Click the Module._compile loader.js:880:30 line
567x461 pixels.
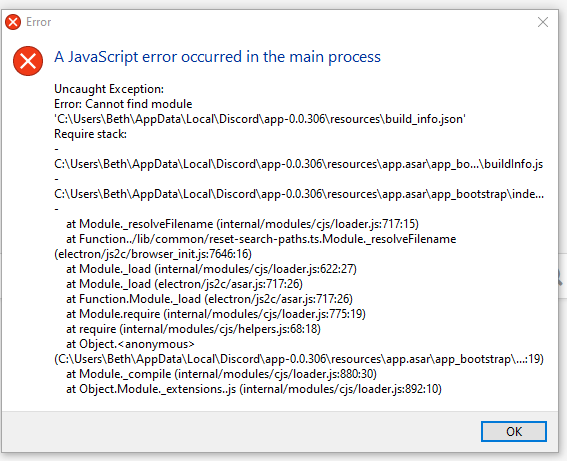pos(221,374)
